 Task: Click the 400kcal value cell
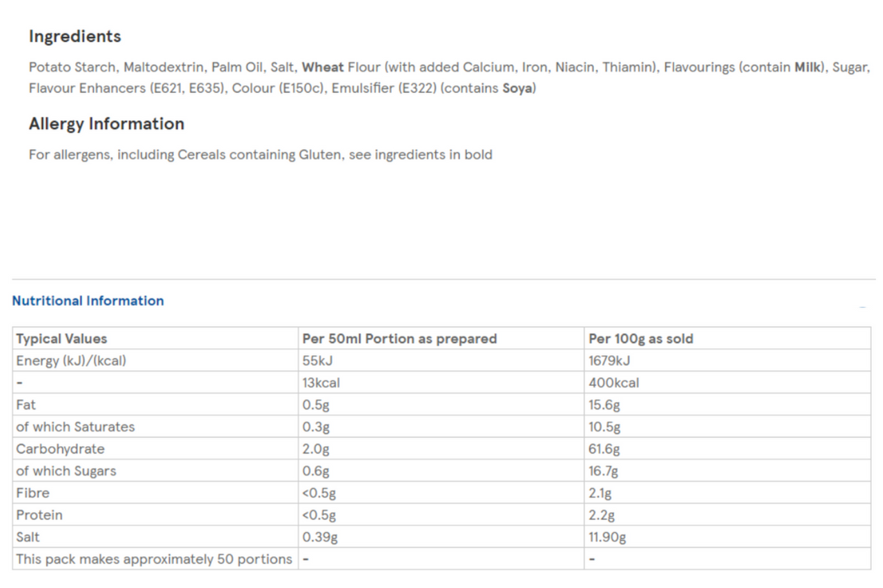pos(613,383)
